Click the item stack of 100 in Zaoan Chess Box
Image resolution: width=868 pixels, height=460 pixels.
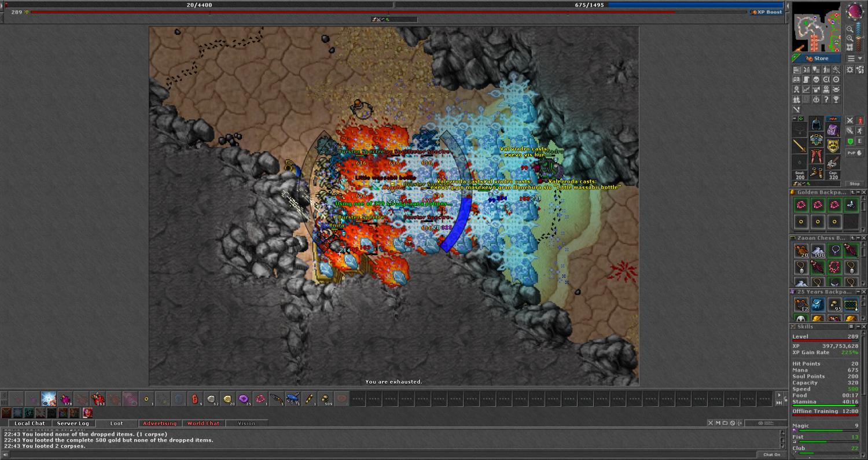click(x=818, y=251)
